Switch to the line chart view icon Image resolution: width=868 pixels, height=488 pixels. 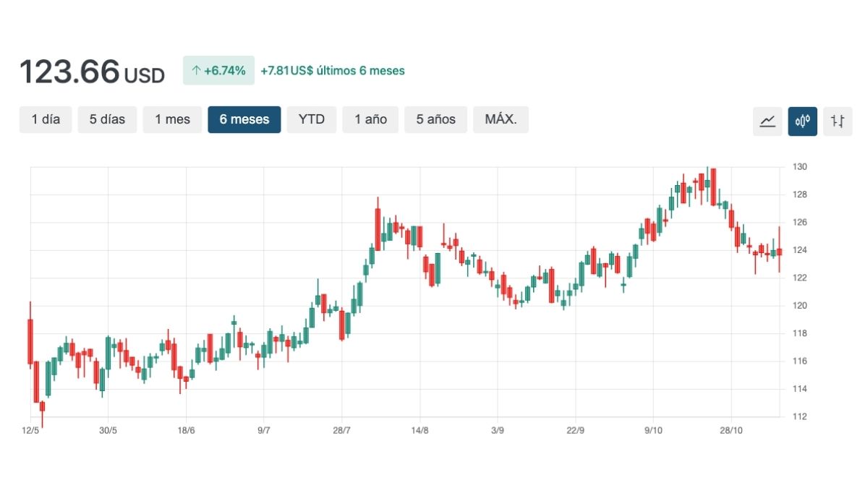767,121
